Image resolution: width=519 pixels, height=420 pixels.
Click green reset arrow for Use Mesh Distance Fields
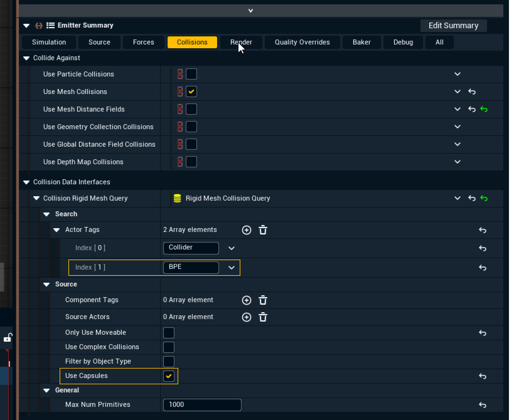tap(484, 109)
